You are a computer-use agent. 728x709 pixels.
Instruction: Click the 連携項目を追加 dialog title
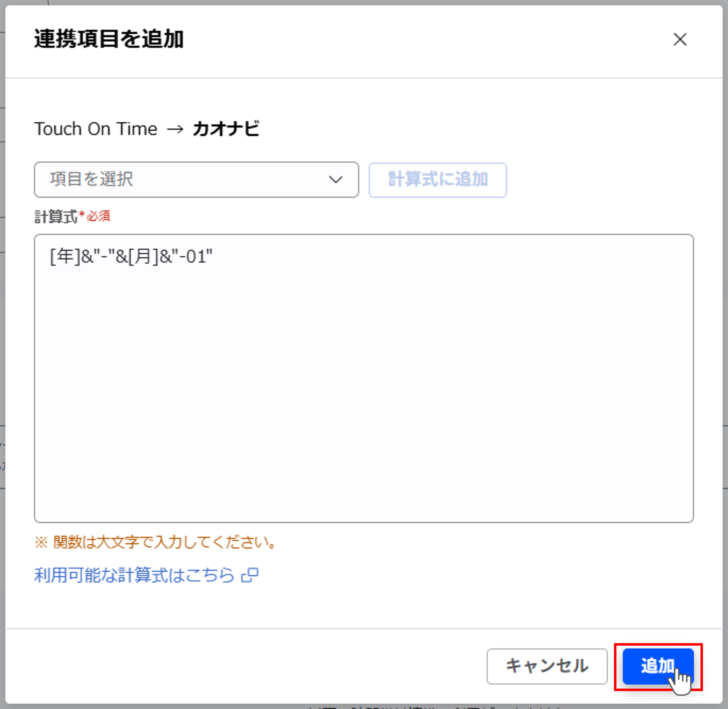tap(109, 39)
